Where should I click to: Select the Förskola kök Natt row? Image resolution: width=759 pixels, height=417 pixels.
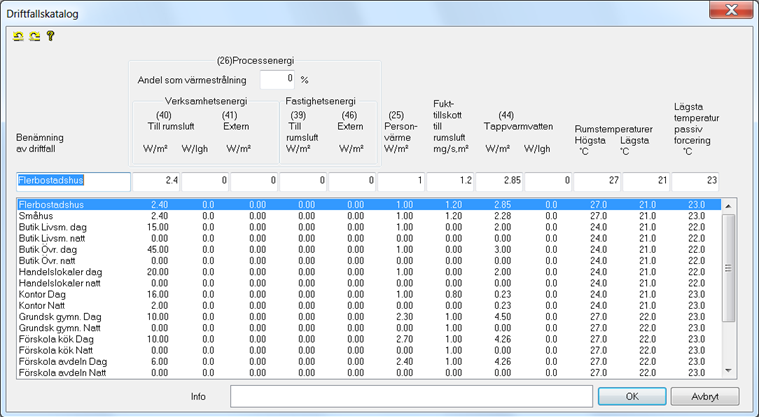coord(369,350)
